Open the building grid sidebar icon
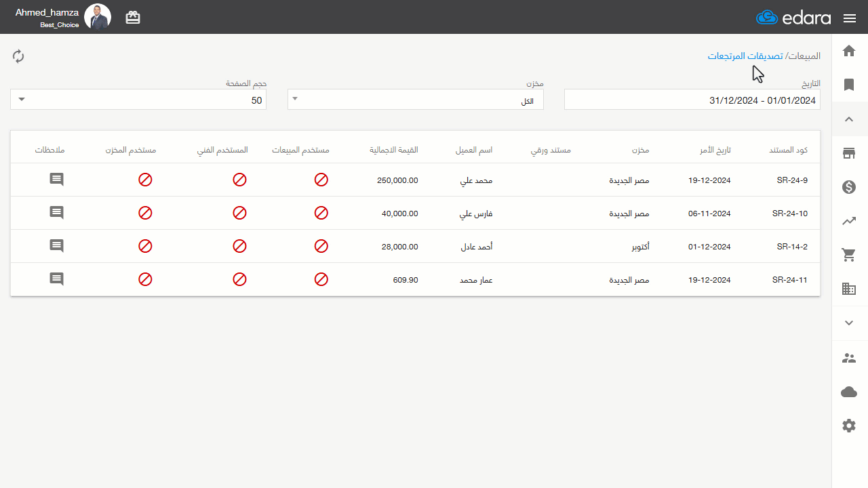Screen dimensions: 868x488 click(x=849, y=289)
